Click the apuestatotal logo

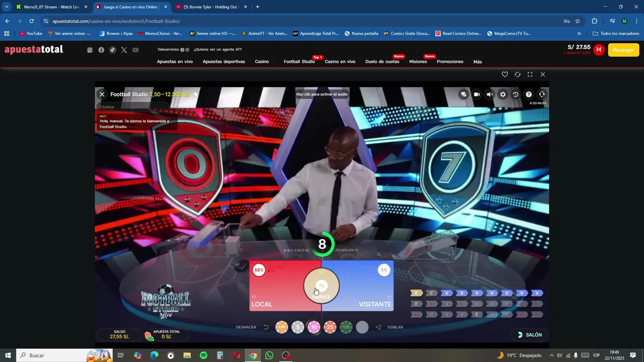tap(34, 49)
